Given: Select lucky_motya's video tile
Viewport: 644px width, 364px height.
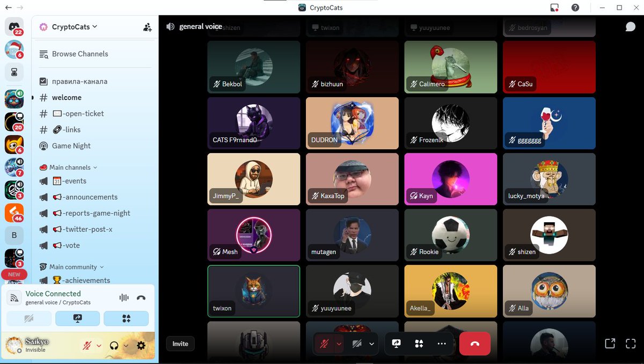Looking at the screenshot, I should point(549,179).
